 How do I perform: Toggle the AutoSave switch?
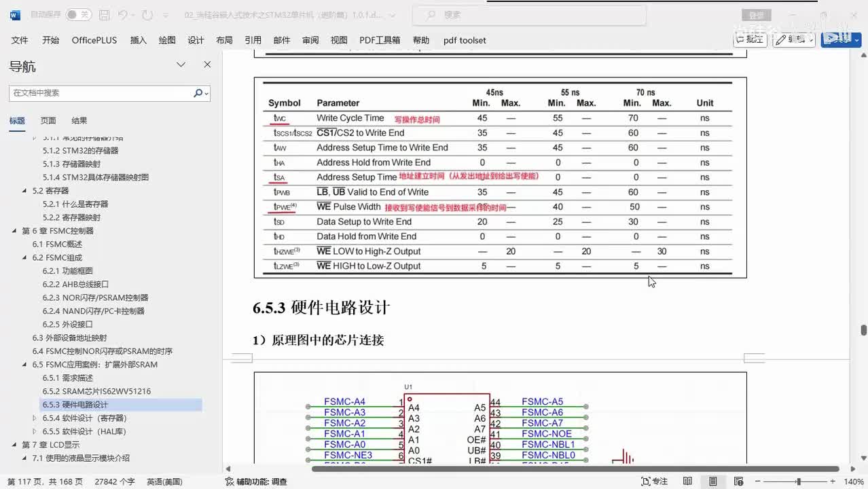click(78, 14)
